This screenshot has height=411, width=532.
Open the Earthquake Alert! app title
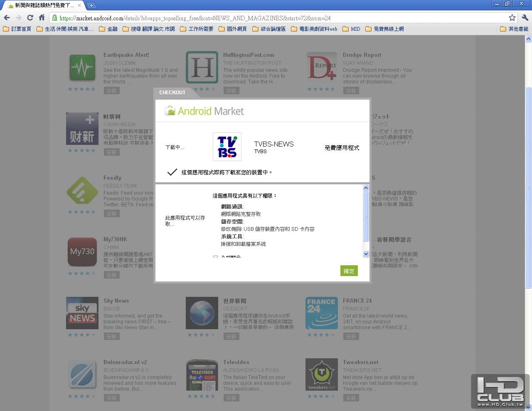(x=126, y=55)
